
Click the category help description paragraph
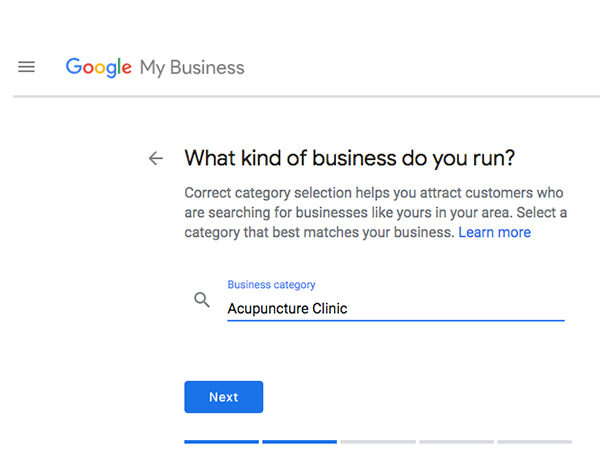pos(375,212)
